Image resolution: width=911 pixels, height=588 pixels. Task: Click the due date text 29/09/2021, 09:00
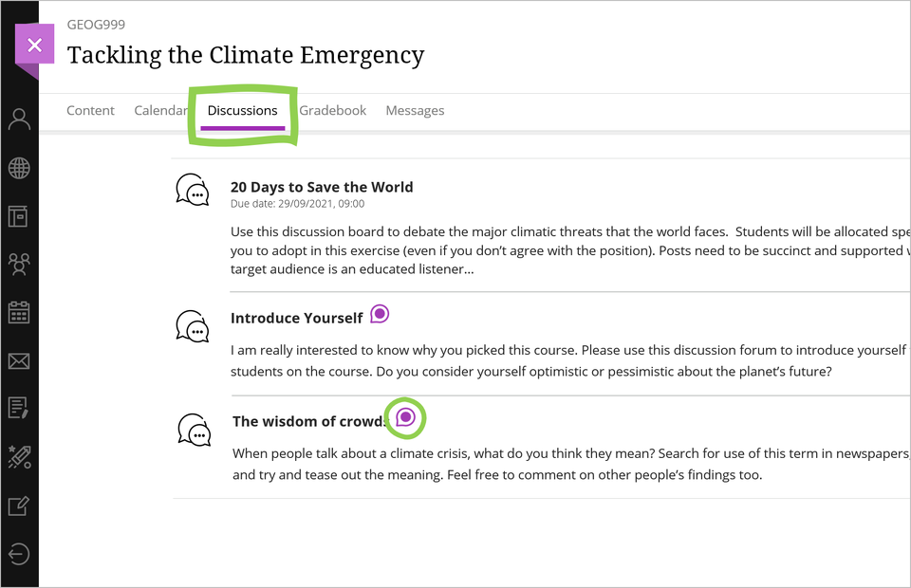pos(322,204)
